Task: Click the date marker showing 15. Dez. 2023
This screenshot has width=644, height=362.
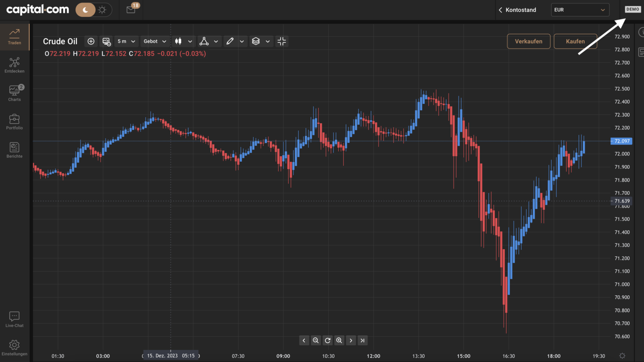Action: click(170, 355)
